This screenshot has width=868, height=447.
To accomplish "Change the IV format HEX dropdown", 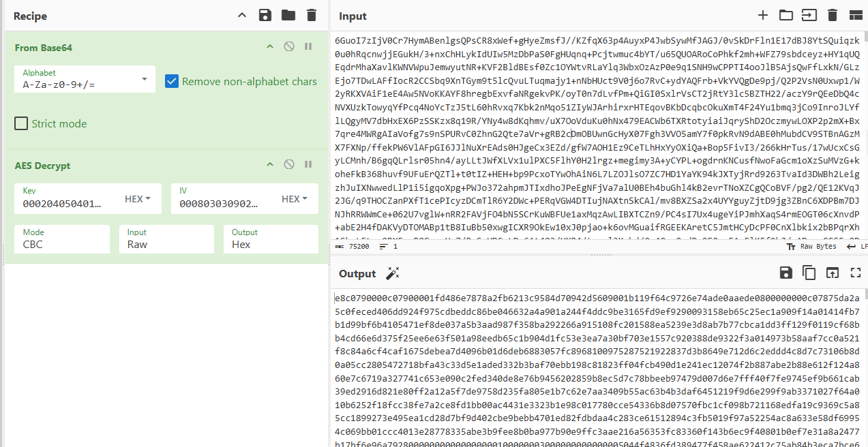I will pyautogui.click(x=295, y=199).
